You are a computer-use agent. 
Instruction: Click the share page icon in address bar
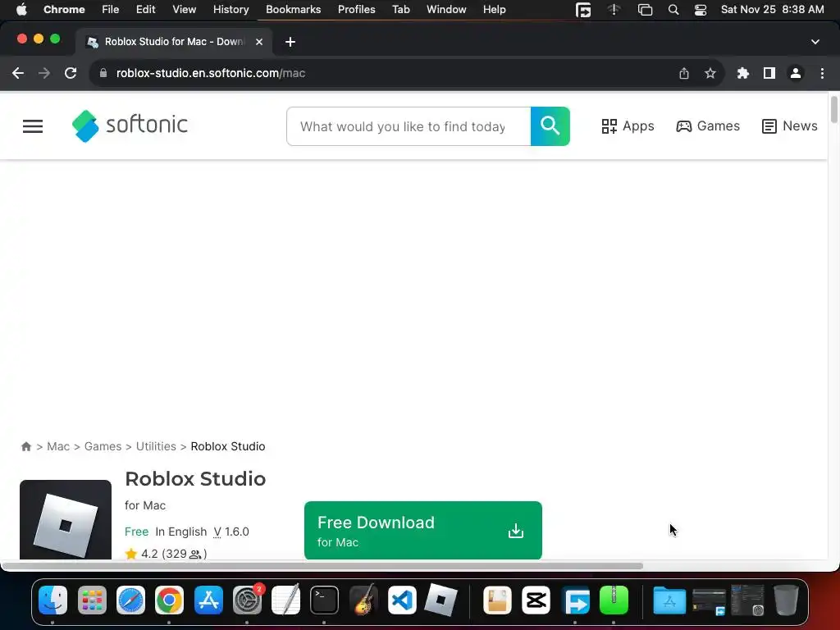click(684, 73)
